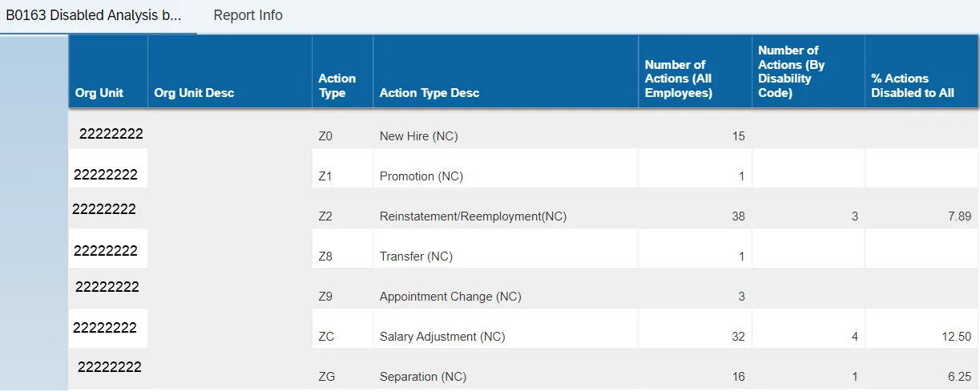Select the Appointment Change (NC) cell

click(x=450, y=297)
